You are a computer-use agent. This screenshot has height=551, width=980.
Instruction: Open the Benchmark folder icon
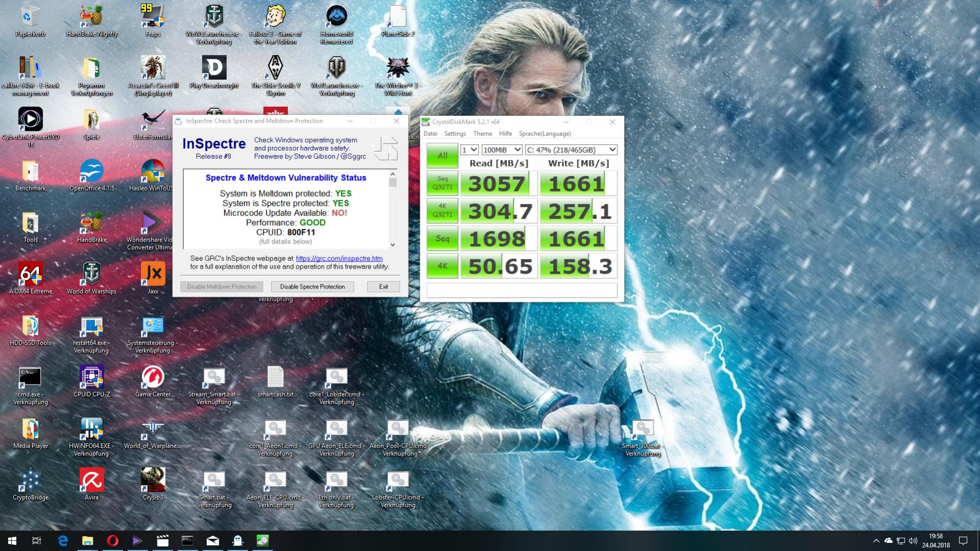[x=30, y=175]
